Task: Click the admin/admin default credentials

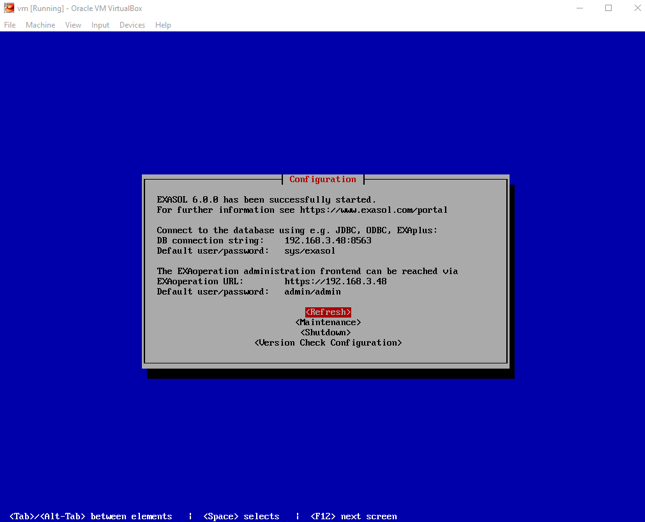Action: (313, 292)
